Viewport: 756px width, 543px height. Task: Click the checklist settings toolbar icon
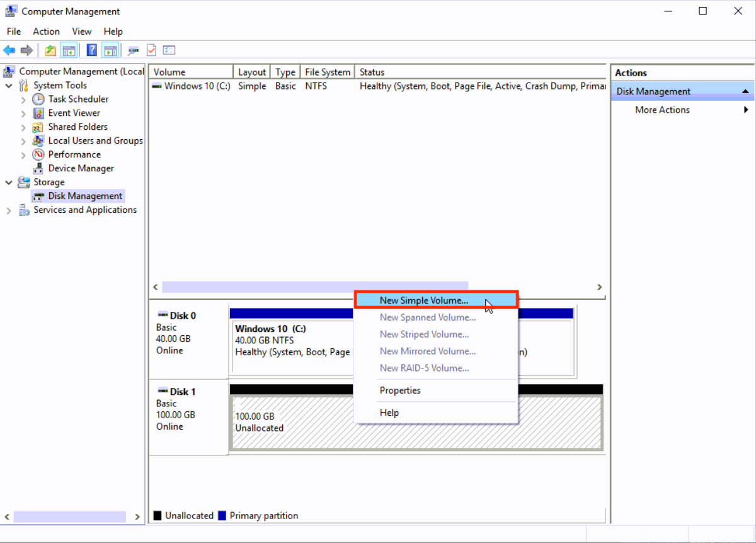(x=169, y=50)
